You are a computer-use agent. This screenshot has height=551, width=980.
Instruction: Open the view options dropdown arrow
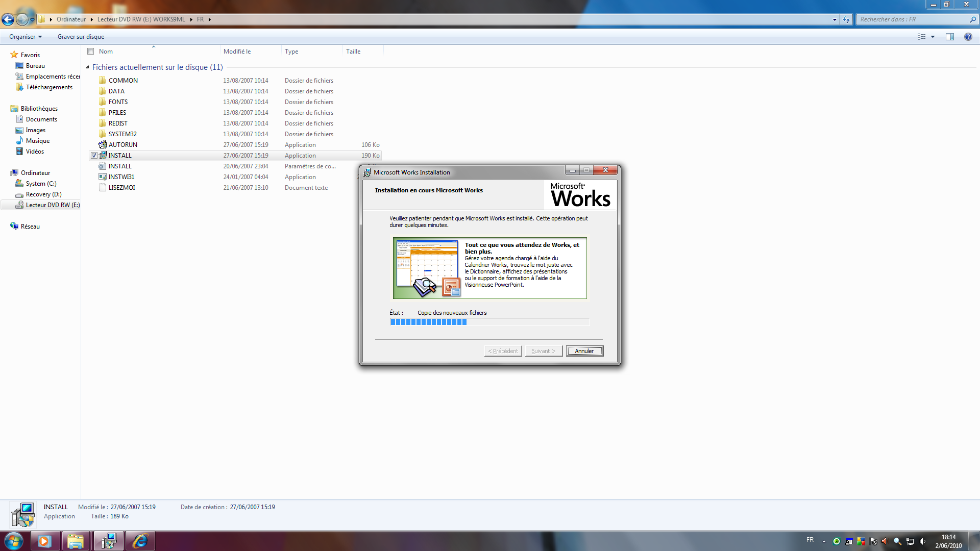[x=933, y=37]
